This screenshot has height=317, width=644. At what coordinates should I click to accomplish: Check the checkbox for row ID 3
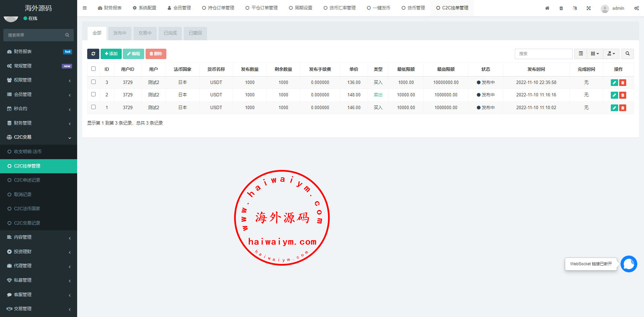point(94,82)
